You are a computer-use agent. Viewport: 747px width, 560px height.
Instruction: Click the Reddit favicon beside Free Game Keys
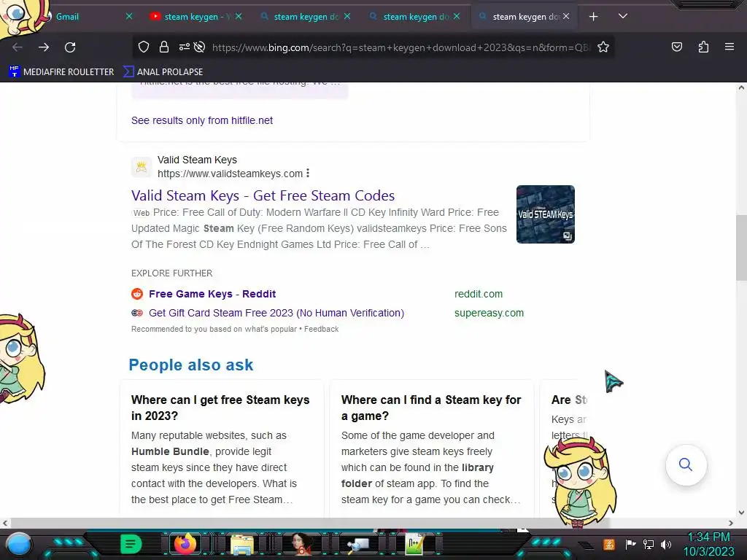point(137,294)
